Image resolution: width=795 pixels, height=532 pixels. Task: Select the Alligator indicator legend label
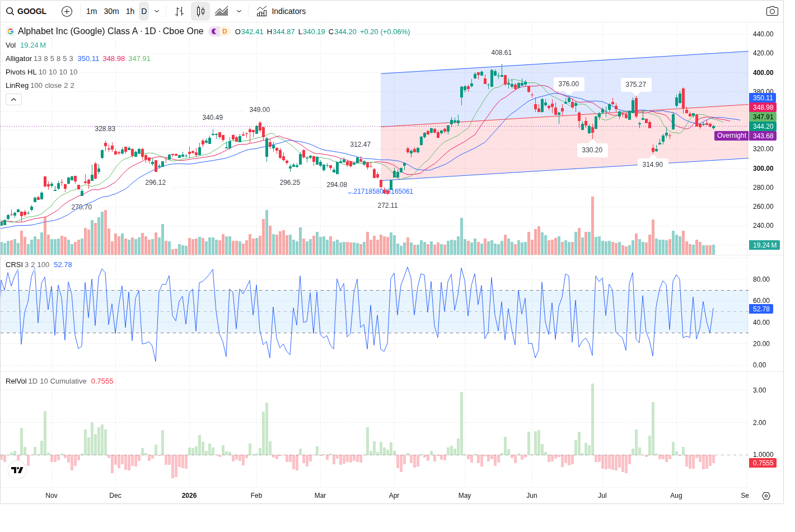18,59
